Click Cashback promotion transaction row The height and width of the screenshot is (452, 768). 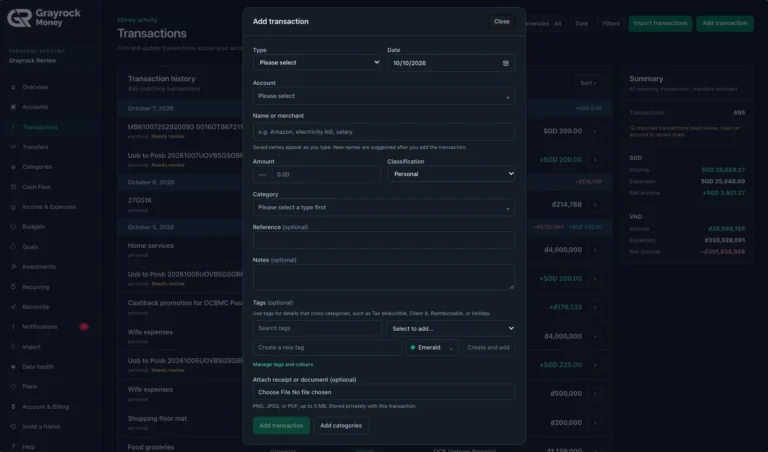[364, 307]
